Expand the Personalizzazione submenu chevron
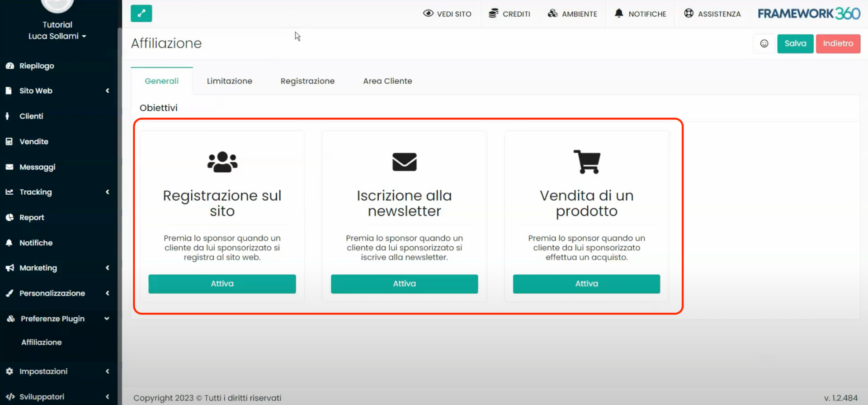 pyautogui.click(x=108, y=293)
